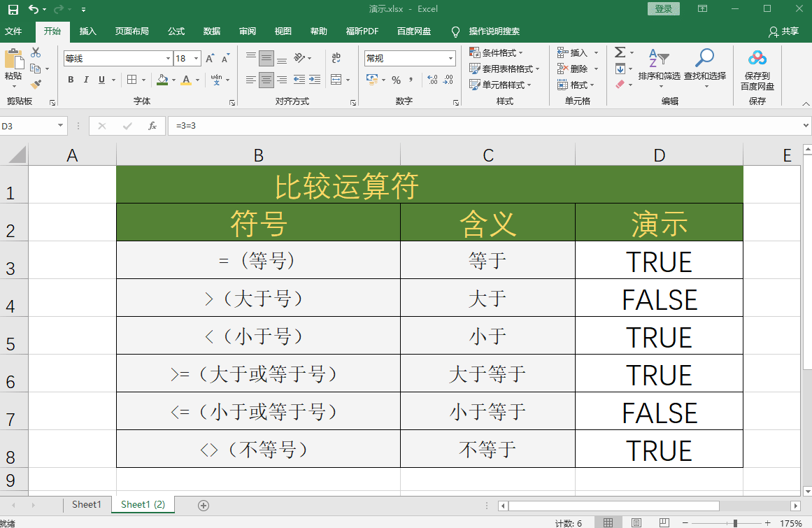Toggle wrap text in alignment group

[336, 58]
